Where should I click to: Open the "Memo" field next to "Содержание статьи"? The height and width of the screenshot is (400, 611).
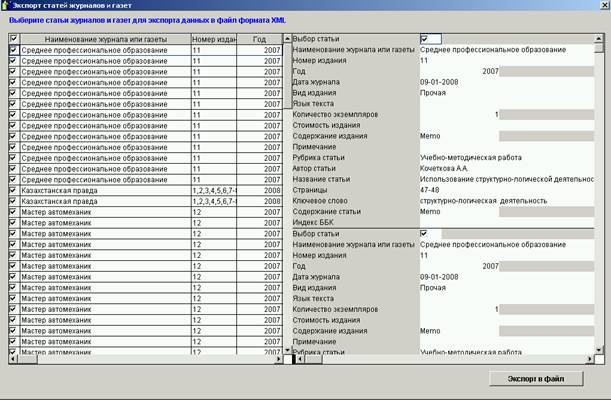[430, 211]
